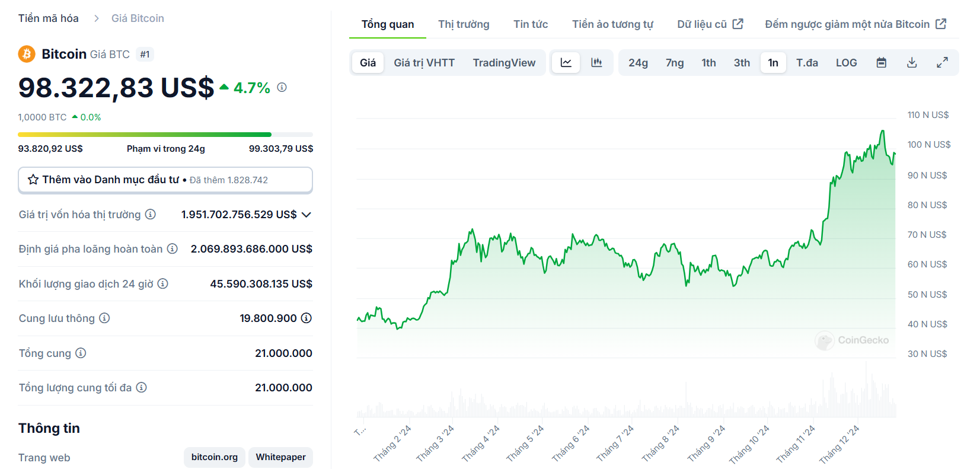Click the 2.069.893.686.000 US$ value
980x469 pixels.
pos(251,249)
